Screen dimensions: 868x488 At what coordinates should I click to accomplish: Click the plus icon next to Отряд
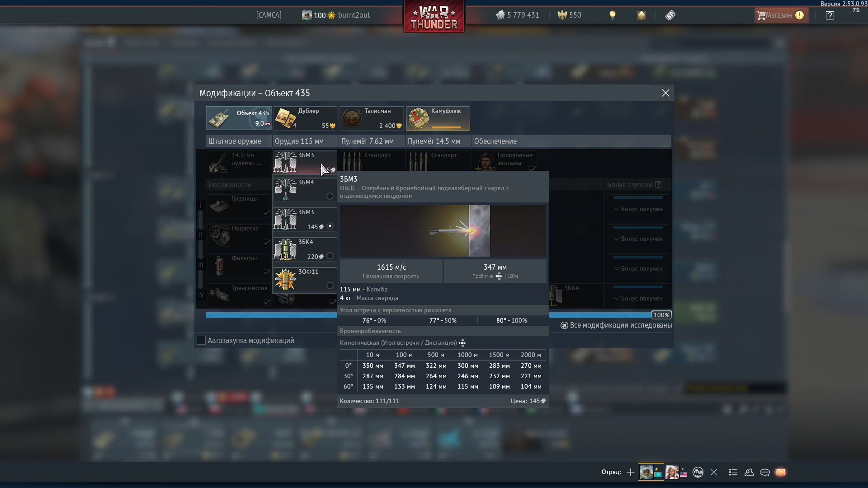click(630, 472)
